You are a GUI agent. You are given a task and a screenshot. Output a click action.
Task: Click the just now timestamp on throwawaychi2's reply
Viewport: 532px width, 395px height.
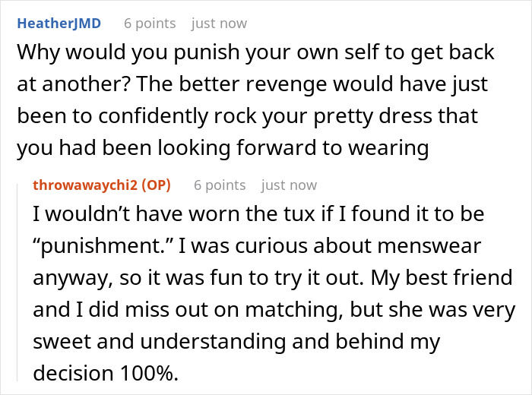tap(289, 185)
